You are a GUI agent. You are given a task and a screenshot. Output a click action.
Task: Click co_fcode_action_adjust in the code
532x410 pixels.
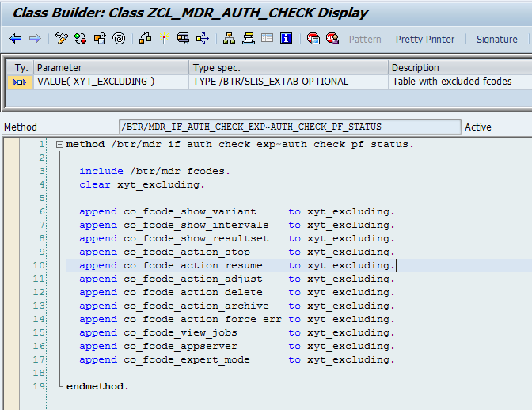(x=193, y=279)
